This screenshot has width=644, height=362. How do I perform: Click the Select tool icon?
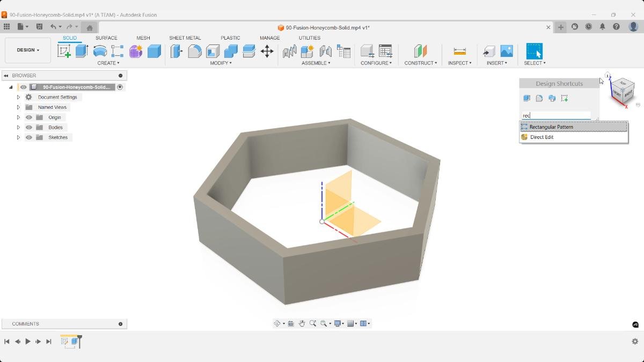click(x=535, y=51)
